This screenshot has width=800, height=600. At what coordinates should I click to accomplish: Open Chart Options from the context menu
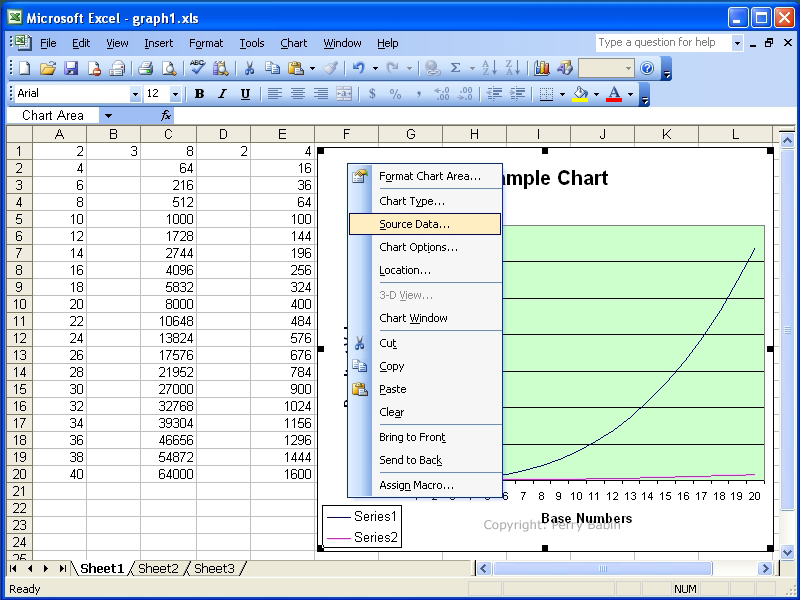tap(424, 247)
